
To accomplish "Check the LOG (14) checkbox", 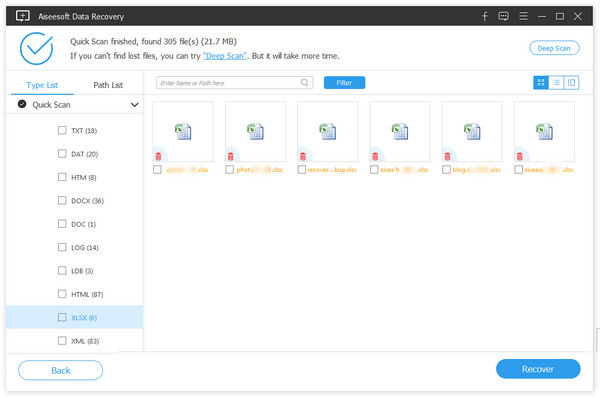I will pos(62,247).
